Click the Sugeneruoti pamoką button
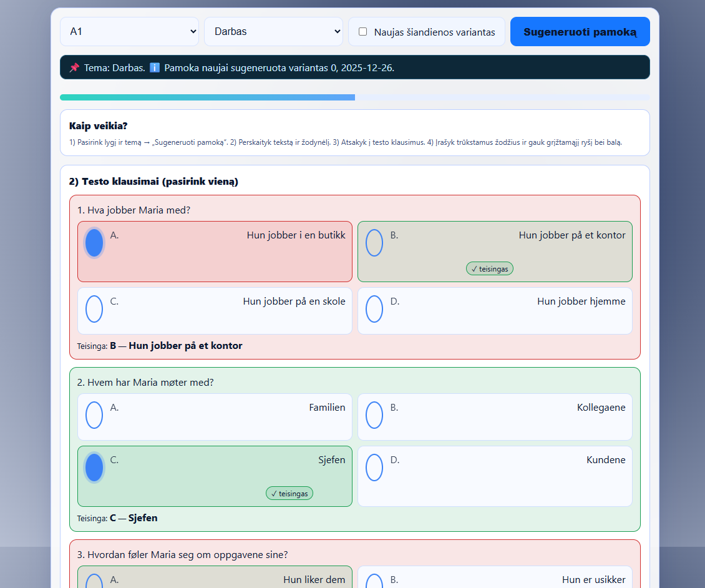This screenshot has height=588, width=705. [x=580, y=32]
